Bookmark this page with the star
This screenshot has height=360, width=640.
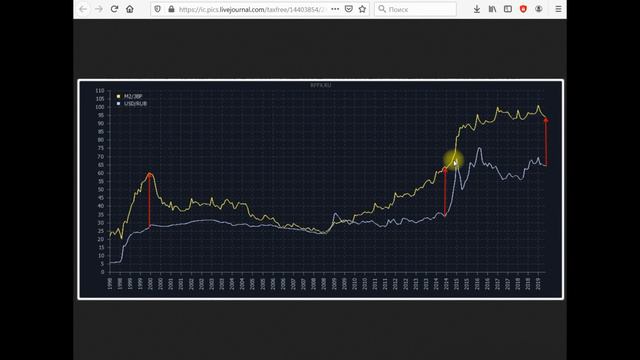point(362,9)
